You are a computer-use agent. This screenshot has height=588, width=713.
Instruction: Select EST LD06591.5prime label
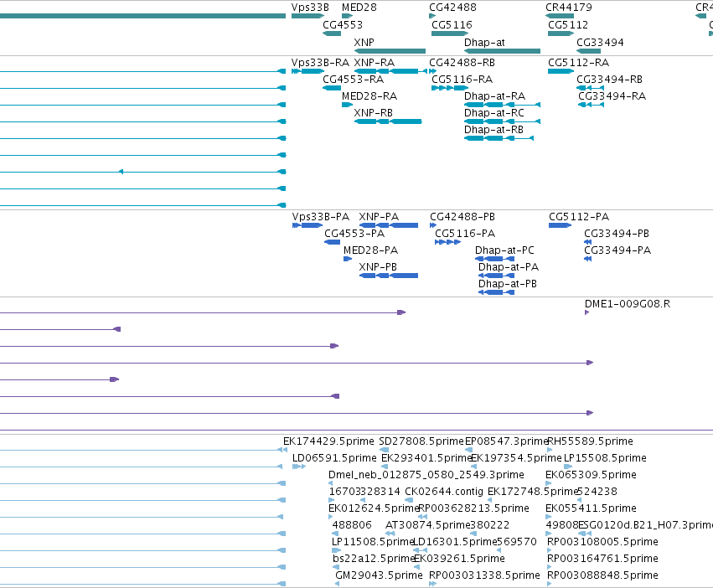pos(334,458)
